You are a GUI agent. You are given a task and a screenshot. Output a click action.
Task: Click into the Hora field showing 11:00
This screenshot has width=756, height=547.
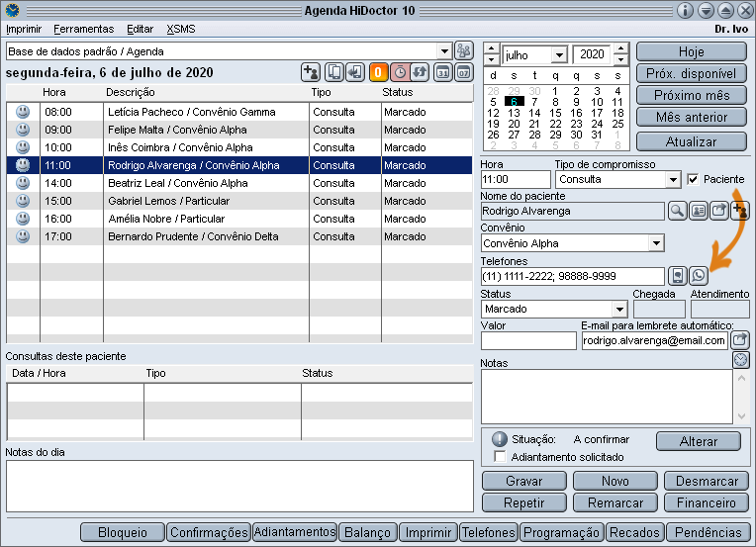(516, 180)
